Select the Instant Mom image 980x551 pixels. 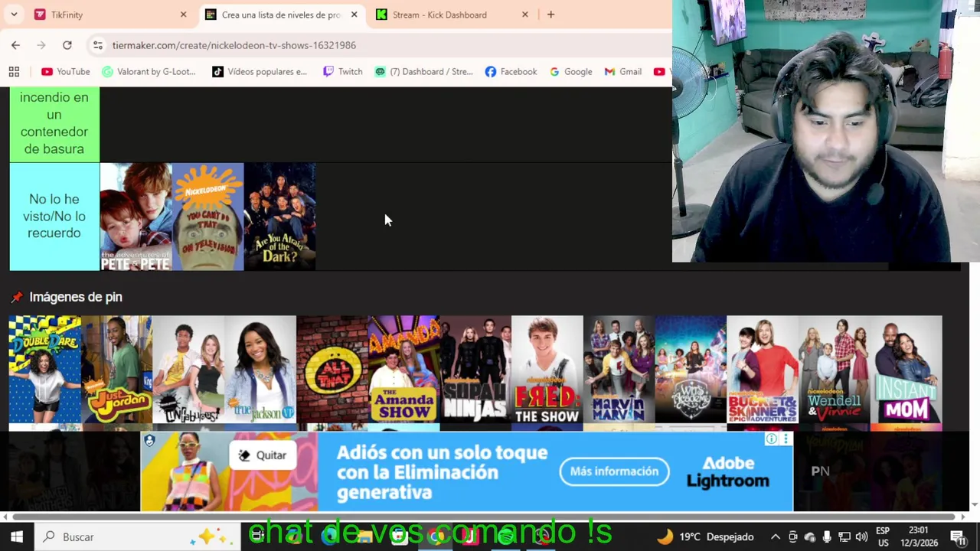(906, 369)
